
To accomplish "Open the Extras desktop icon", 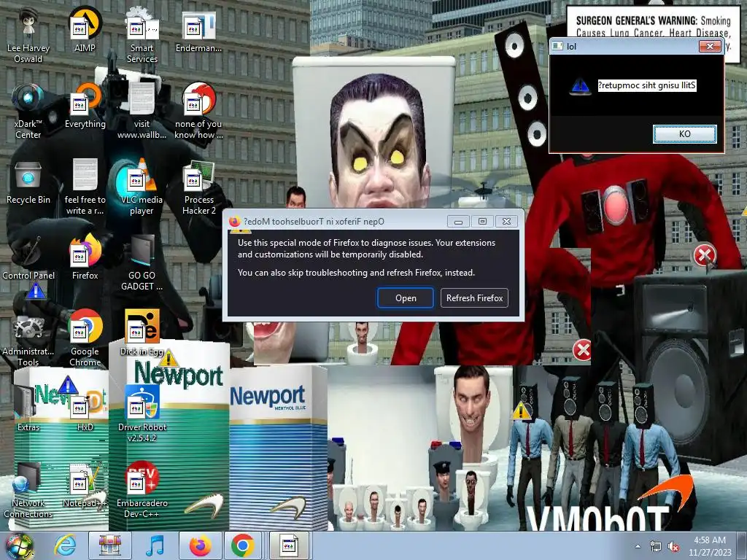I will coord(28,408).
